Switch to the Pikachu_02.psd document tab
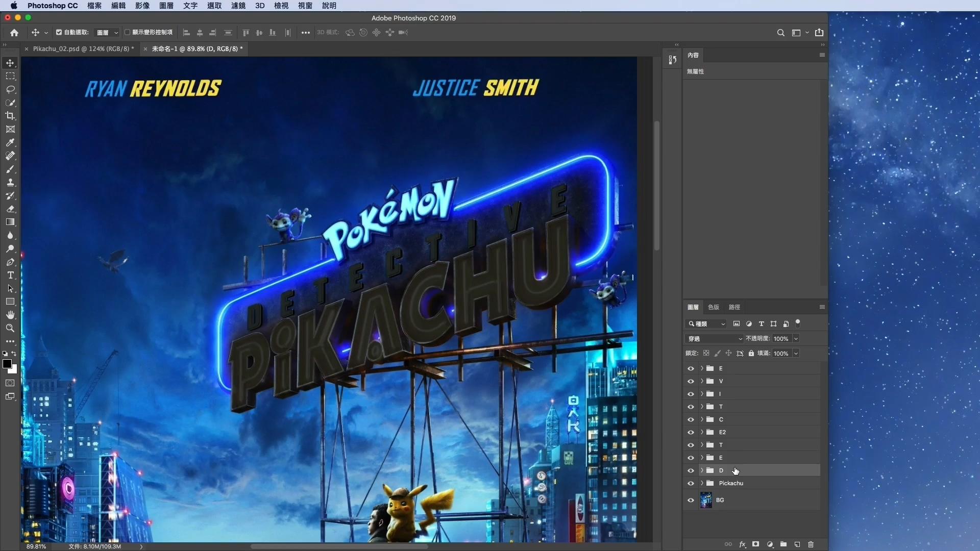Screen dimensions: 980x551 (83, 49)
